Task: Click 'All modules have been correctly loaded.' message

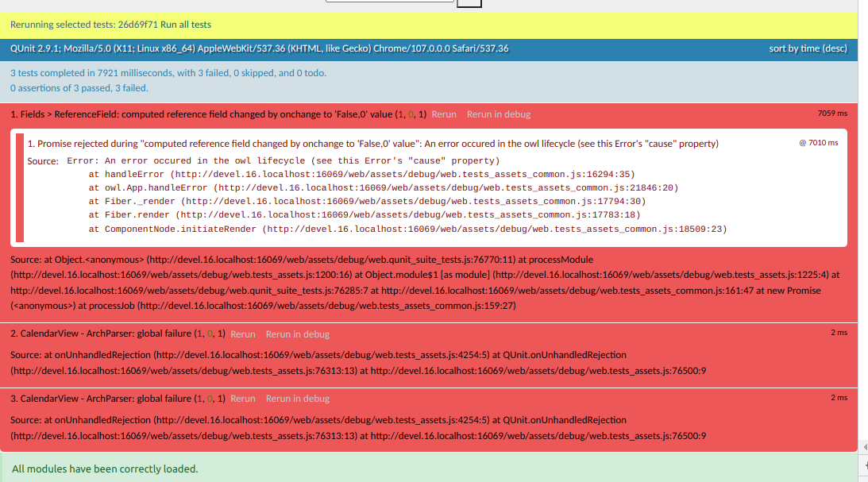Action: (x=105, y=469)
